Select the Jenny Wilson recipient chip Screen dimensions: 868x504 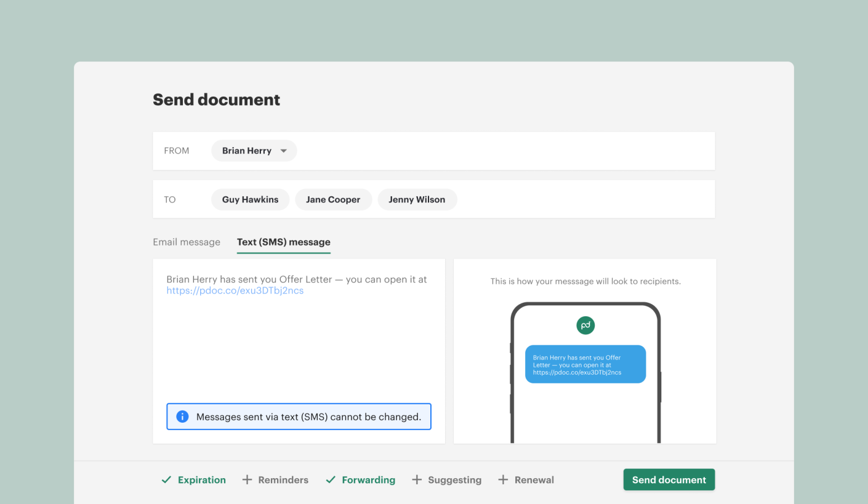point(417,199)
